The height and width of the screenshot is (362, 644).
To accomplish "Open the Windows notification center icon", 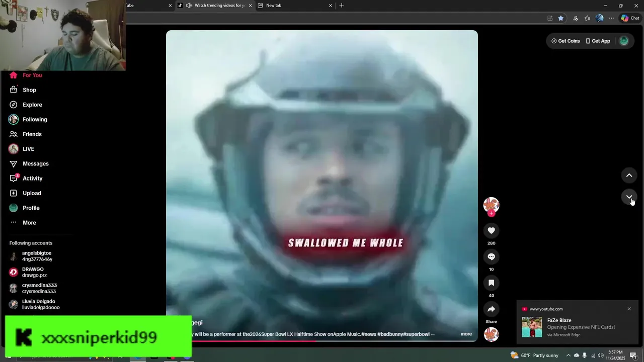I will [633, 355].
